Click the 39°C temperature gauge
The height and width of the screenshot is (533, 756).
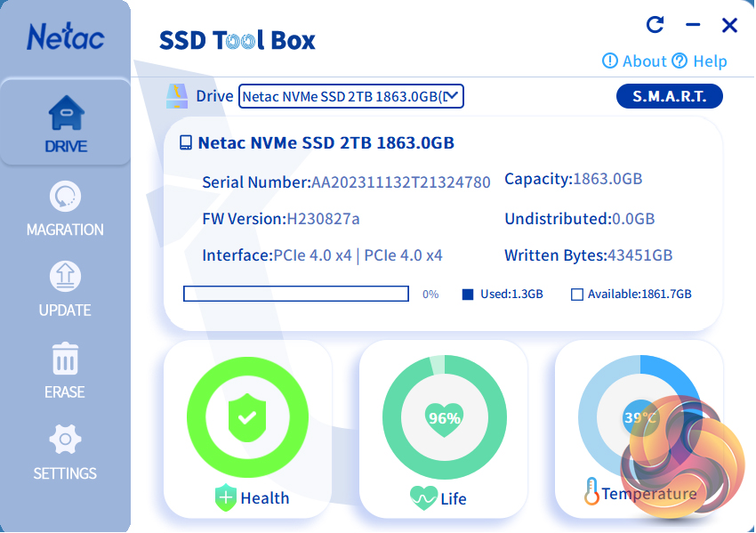pos(639,416)
